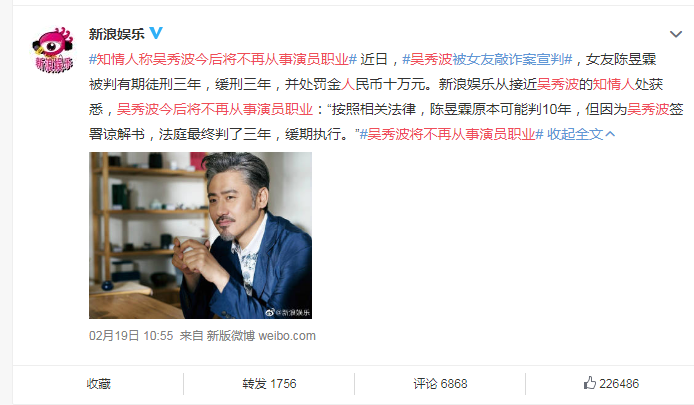694x405 pixels.
Task: Open the 新版微博 weibo.com source link
Action: point(261,336)
